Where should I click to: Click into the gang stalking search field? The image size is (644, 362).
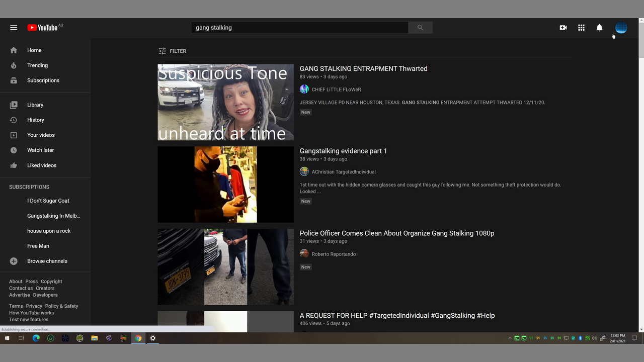(x=299, y=28)
